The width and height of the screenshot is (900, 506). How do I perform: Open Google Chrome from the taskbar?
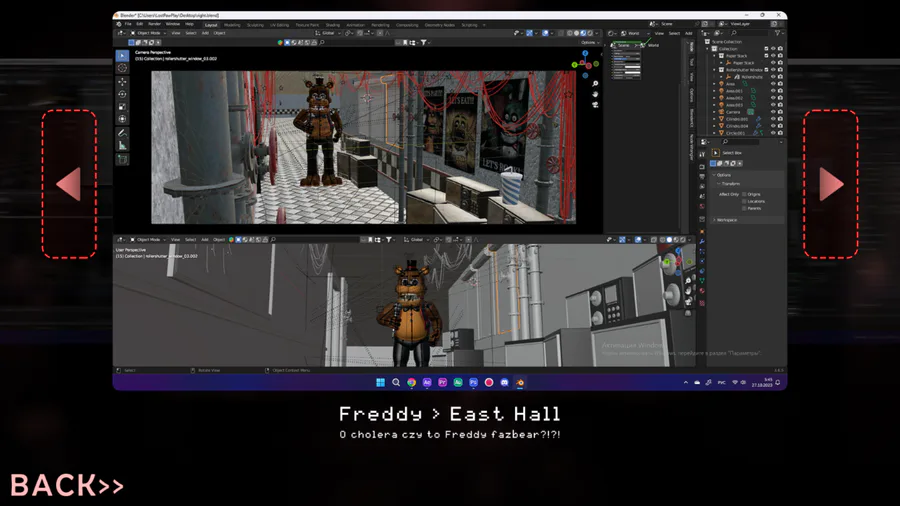412,382
